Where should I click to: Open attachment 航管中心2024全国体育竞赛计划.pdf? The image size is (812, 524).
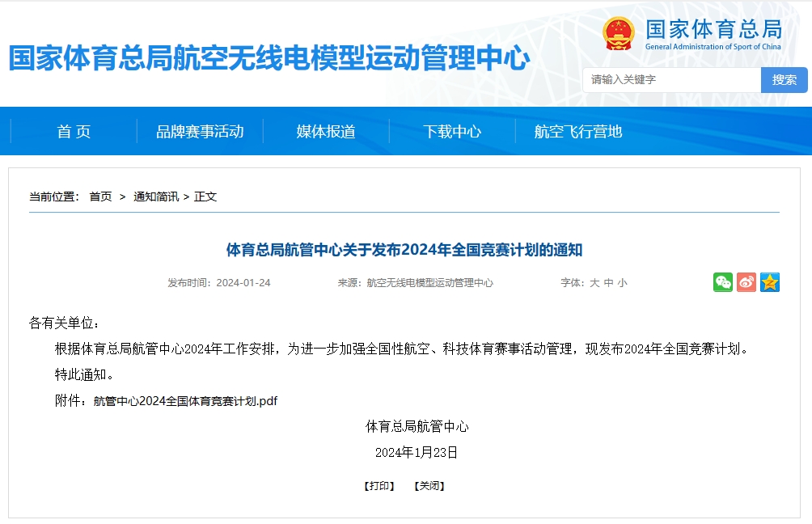click(185, 401)
